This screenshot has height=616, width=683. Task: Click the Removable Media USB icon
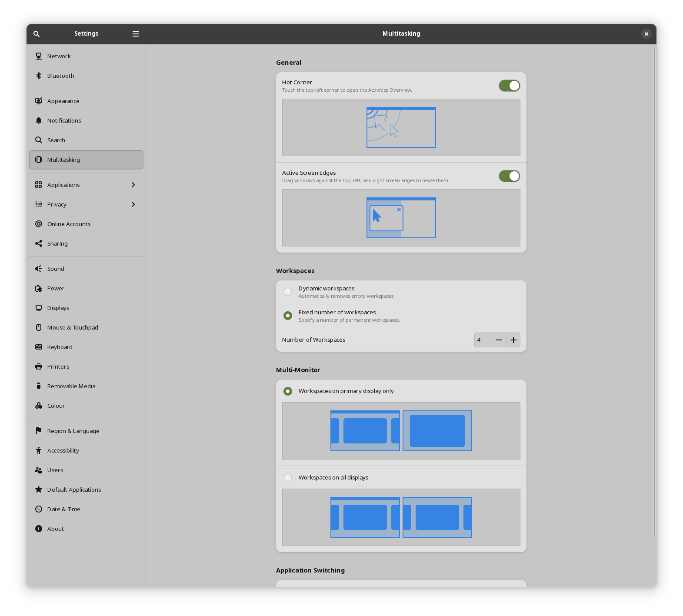pos(39,386)
